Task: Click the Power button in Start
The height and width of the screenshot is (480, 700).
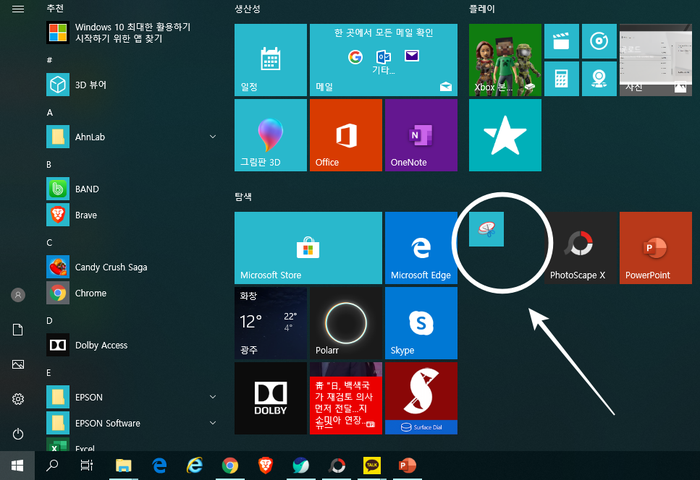Action: pyautogui.click(x=18, y=434)
